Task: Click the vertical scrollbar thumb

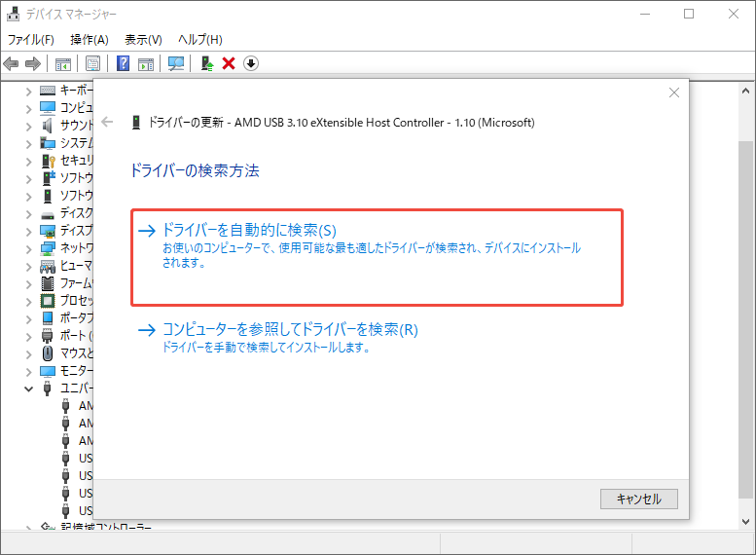Action: pos(746,319)
